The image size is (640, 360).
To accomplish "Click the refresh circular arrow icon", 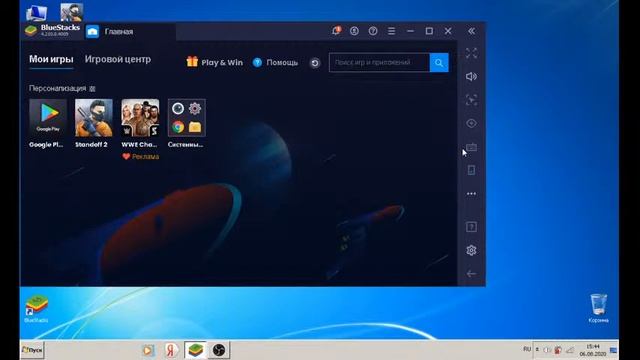I will [x=315, y=63].
